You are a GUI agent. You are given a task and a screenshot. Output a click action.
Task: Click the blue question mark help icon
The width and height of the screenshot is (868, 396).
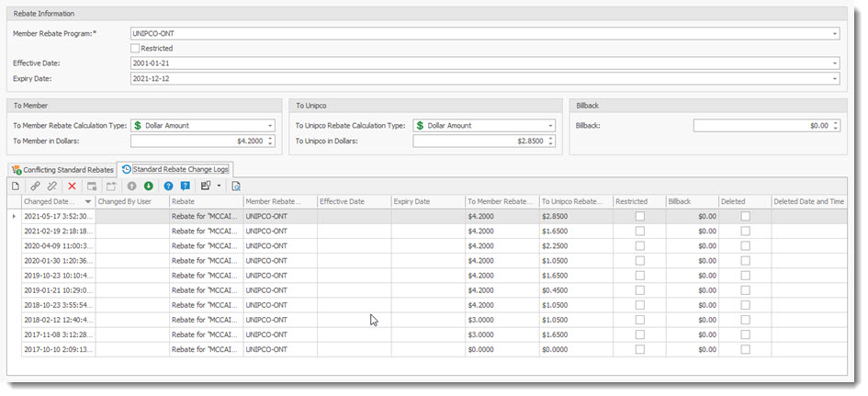168,186
